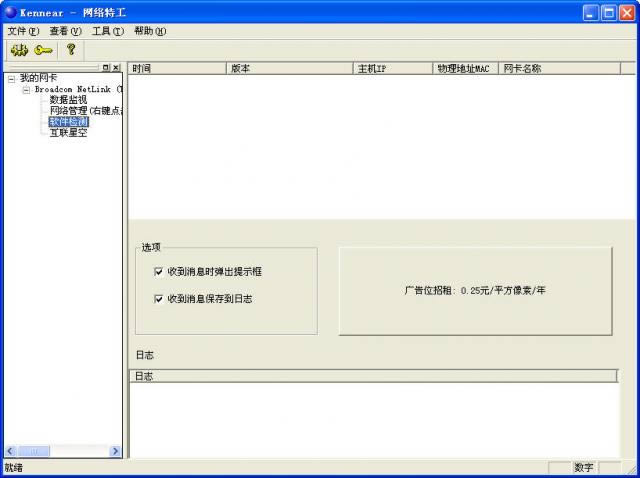Maximize the Kennear window
Screen dimensions: 640x478
[609, 13]
